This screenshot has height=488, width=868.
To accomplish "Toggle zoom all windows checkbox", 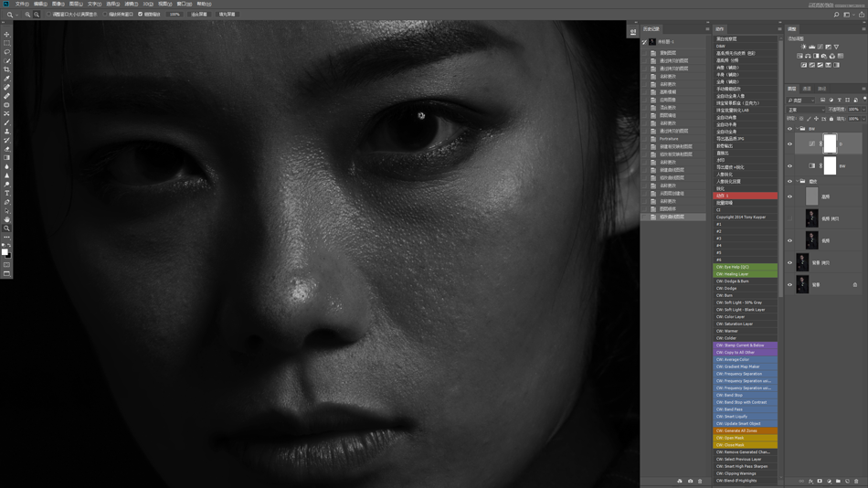I will [105, 15].
